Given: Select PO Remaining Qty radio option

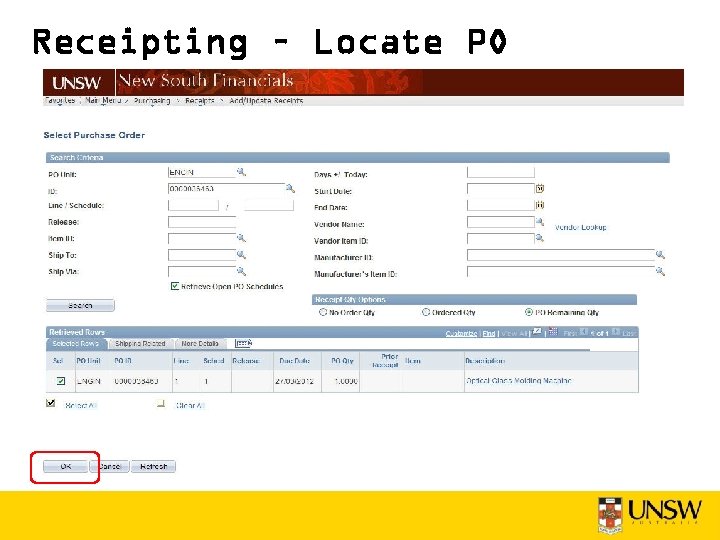Looking at the screenshot, I should pos(529,312).
